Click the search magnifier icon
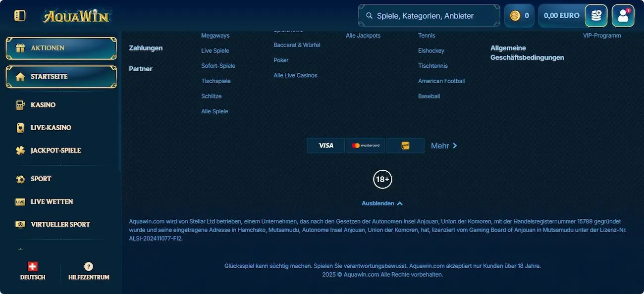This screenshot has height=294, width=644. coord(369,16)
